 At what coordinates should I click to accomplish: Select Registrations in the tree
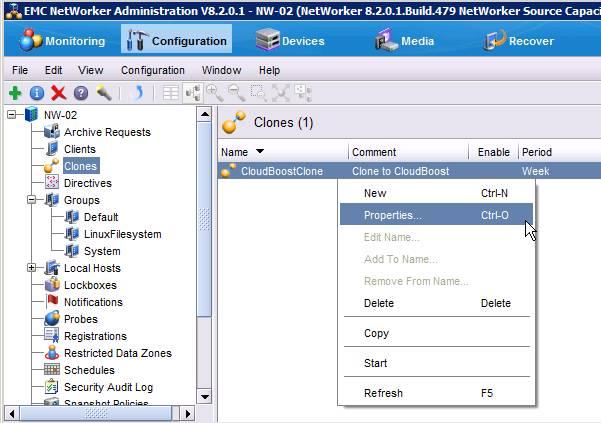point(95,336)
